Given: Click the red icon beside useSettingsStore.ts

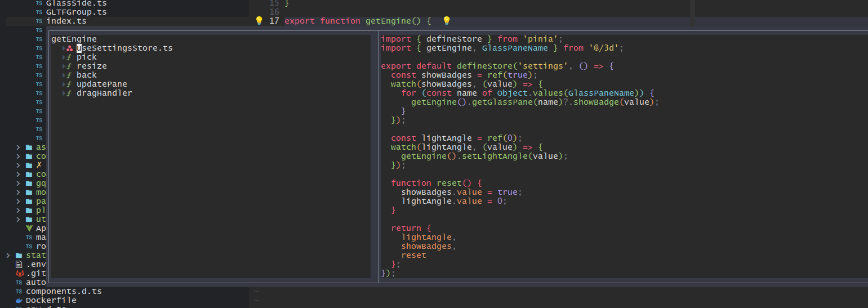Looking at the screenshot, I should (70, 48).
